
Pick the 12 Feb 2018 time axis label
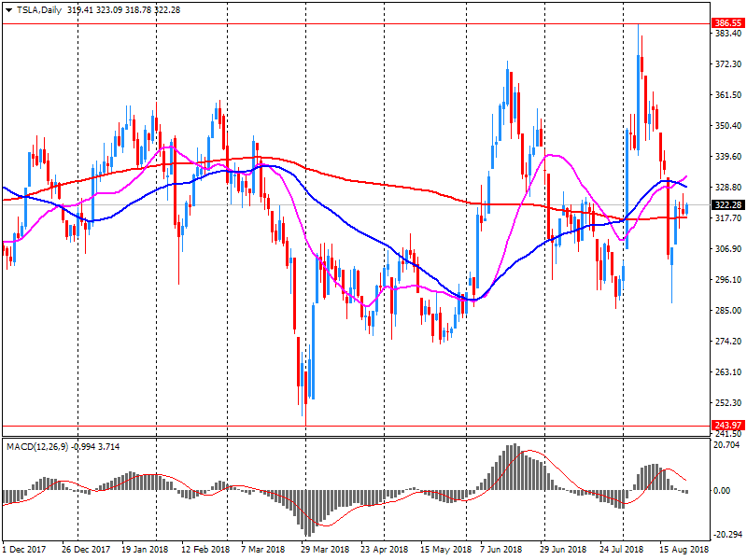[205, 550]
